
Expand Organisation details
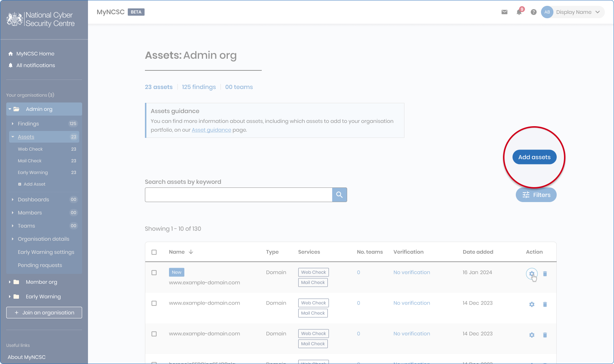click(12, 239)
